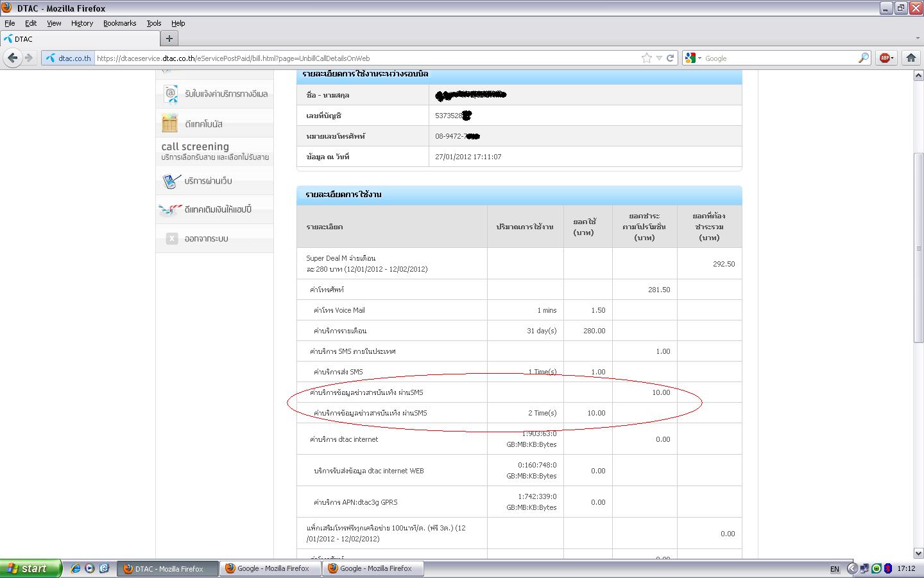Open the Google search engine selector
The height and width of the screenshot is (578, 924).
pyautogui.click(x=693, y=58)
